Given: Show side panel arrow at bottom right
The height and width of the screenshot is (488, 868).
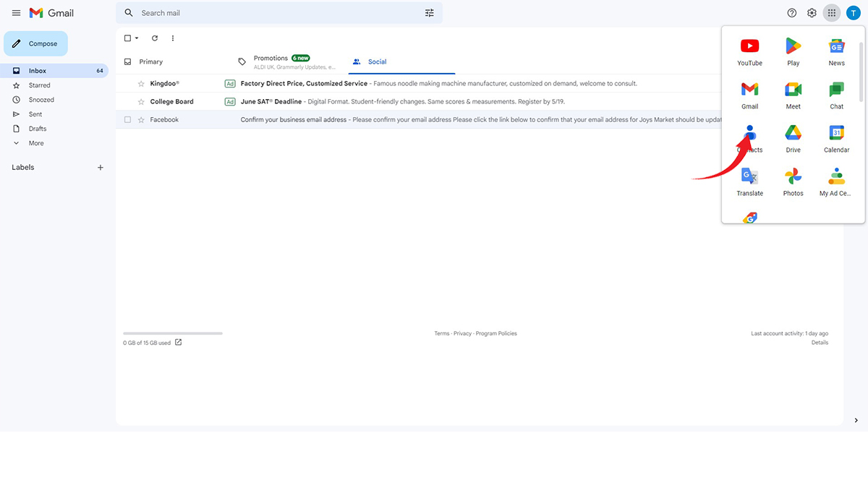Looking at the screenshot, I should tap(856, 420).
